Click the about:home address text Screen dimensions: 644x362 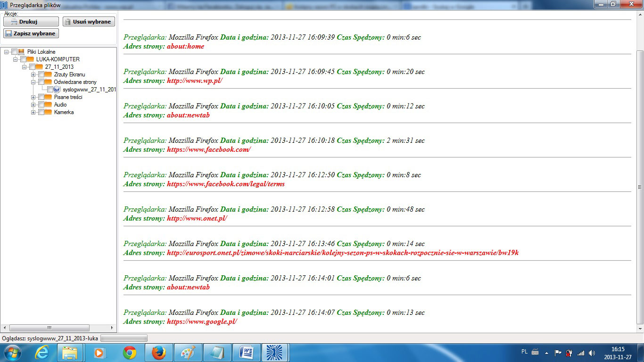pyautogui.click(x=185, y=46)
